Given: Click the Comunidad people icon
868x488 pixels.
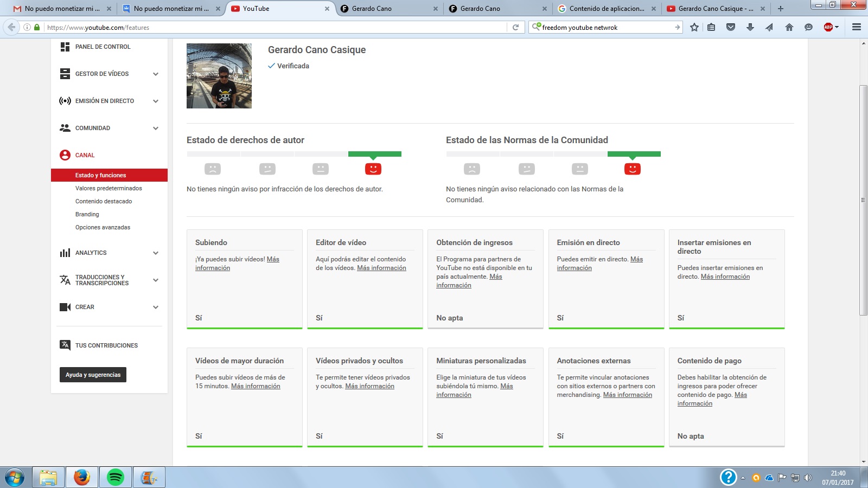Looking at the screenshot, I should click(x=65, y=128).
